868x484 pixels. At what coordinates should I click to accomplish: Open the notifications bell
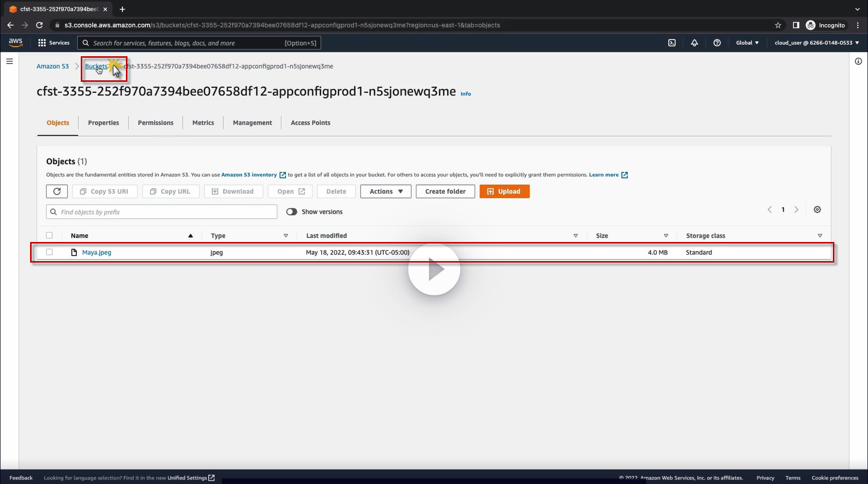(x=694, y=43)
